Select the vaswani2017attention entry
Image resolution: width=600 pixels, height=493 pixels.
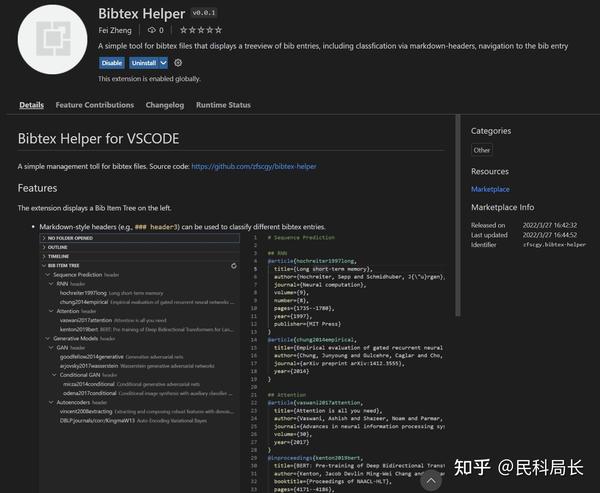pyautogui.click(x=140, y=320)
